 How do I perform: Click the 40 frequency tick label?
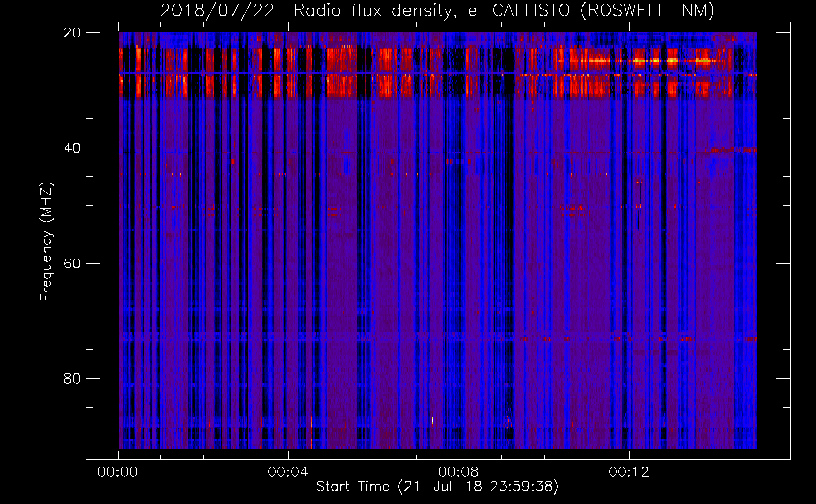(x=72, y=148)
